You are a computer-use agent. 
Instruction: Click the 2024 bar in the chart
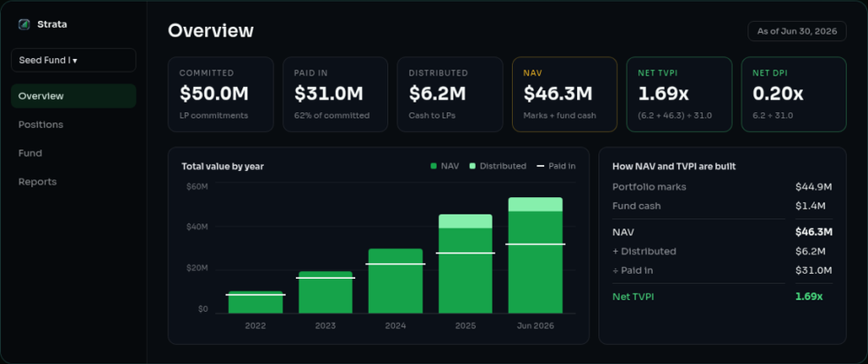(x=395, y=281)
